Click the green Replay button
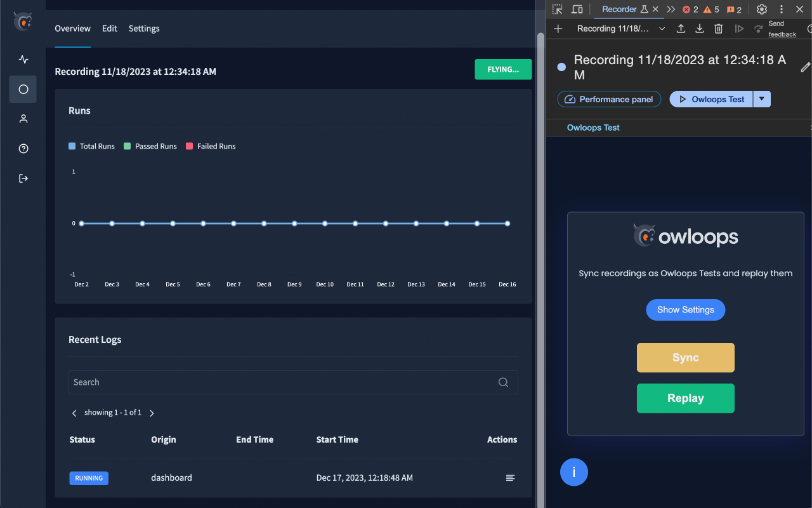The image size is (812, 508). (x=686, y=398)
